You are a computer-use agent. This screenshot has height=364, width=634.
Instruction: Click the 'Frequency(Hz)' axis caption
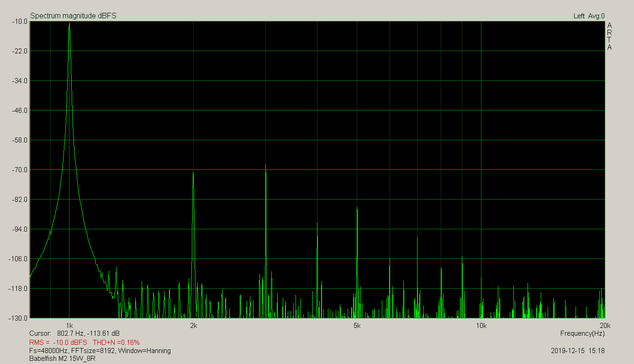(582, 334)
